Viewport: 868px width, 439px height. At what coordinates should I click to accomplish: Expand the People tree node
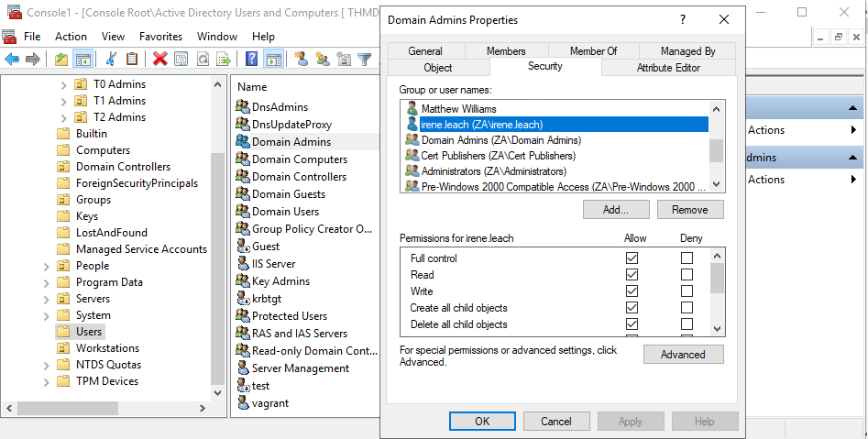click(47, 267)
